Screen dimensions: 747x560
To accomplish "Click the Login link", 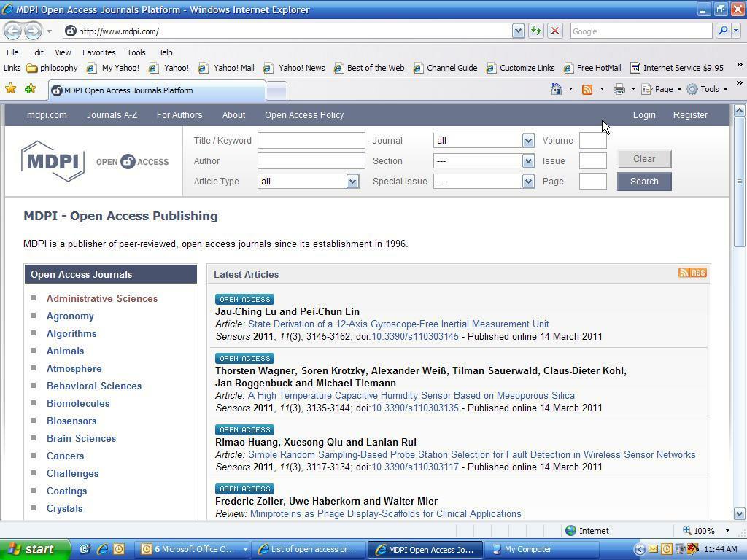I will pos(644,114).
